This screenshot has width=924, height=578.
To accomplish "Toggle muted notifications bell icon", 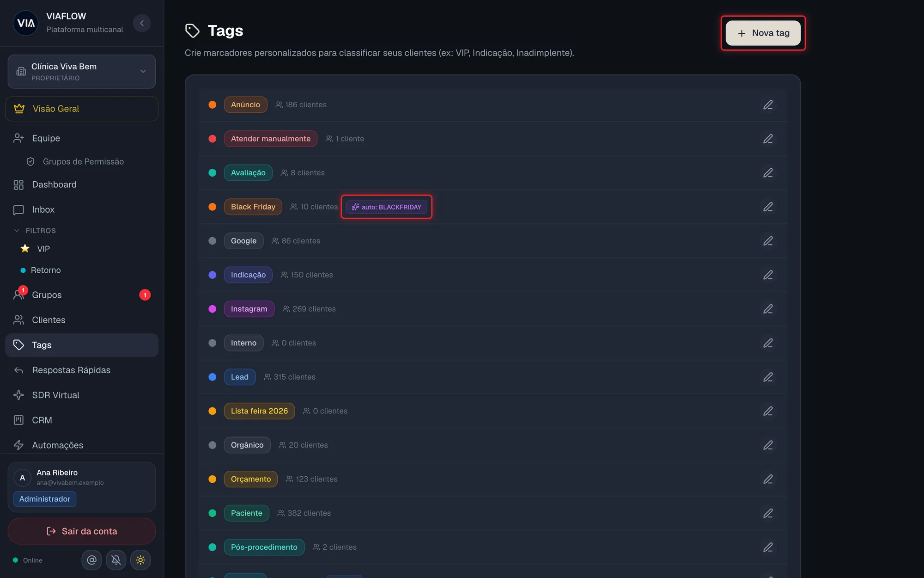I will point(116,560).
